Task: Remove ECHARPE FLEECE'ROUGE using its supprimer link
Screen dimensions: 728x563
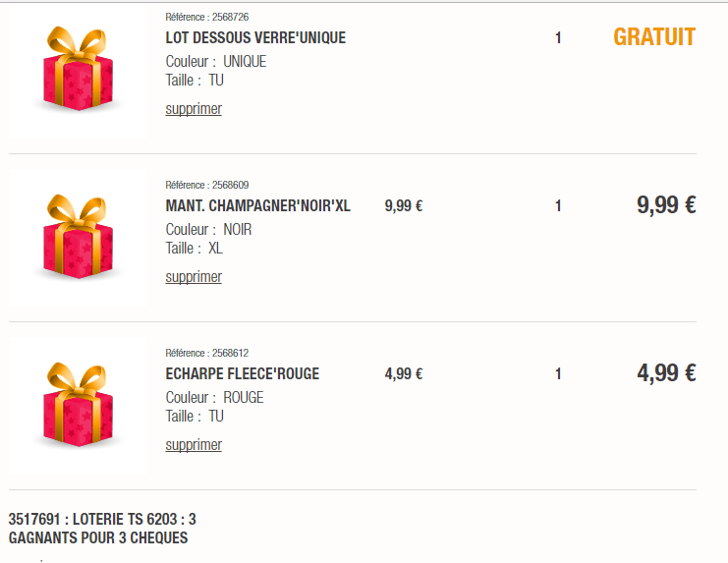Action: [194, 445]
